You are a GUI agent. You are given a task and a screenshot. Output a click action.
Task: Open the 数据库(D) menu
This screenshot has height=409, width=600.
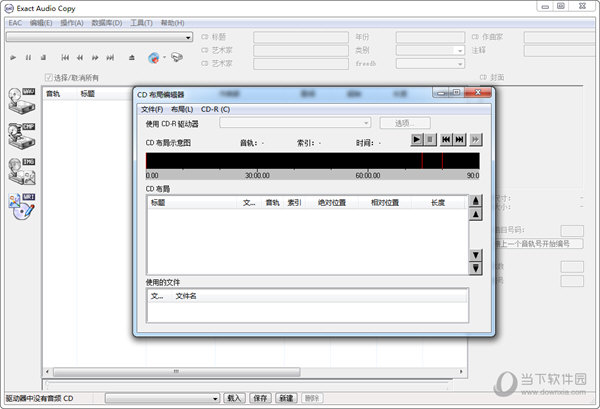click(x=107, y=23)
